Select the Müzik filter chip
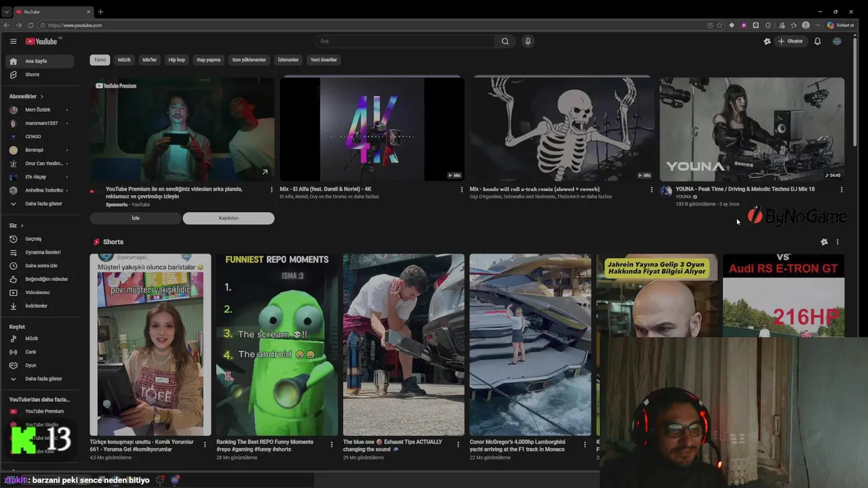The width and height of the screenshot is (868, 488). coord(124,60)
